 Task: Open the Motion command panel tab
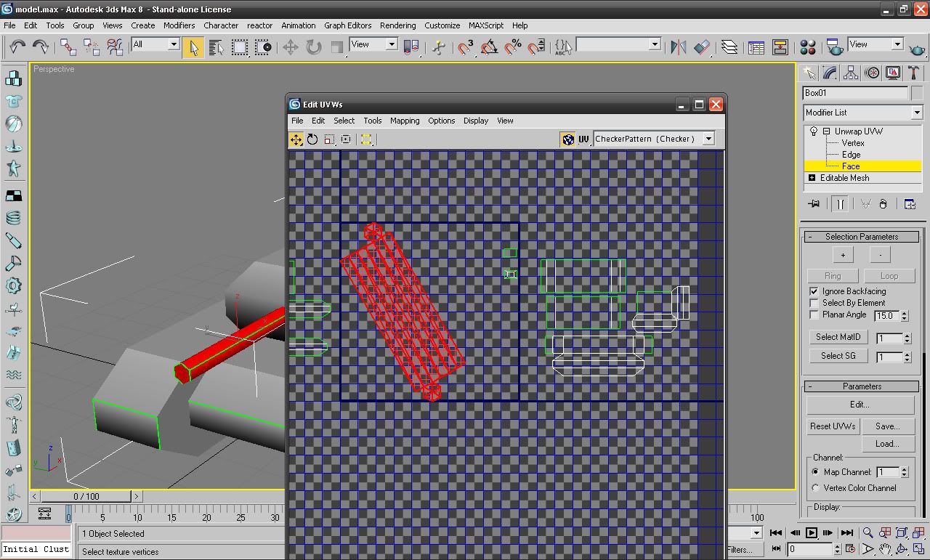pos(872,73)
